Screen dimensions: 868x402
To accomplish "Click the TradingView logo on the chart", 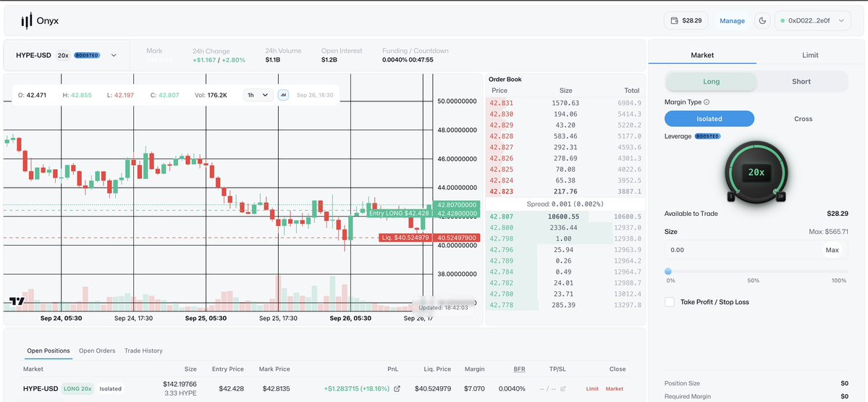I will [17, 301].
